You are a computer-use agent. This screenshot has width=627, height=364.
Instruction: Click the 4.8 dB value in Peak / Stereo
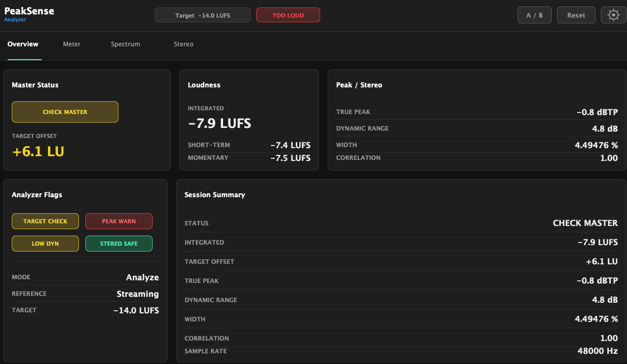click(x=605, y=128)
